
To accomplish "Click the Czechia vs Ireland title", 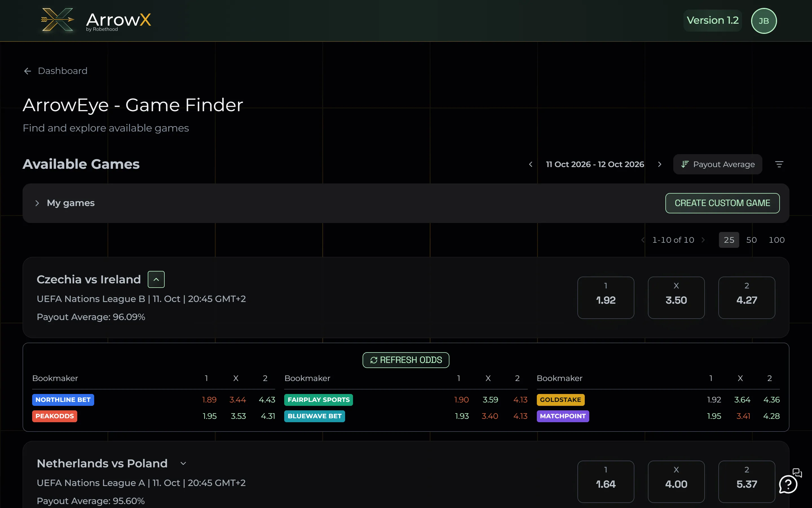I will coord(89,279).
